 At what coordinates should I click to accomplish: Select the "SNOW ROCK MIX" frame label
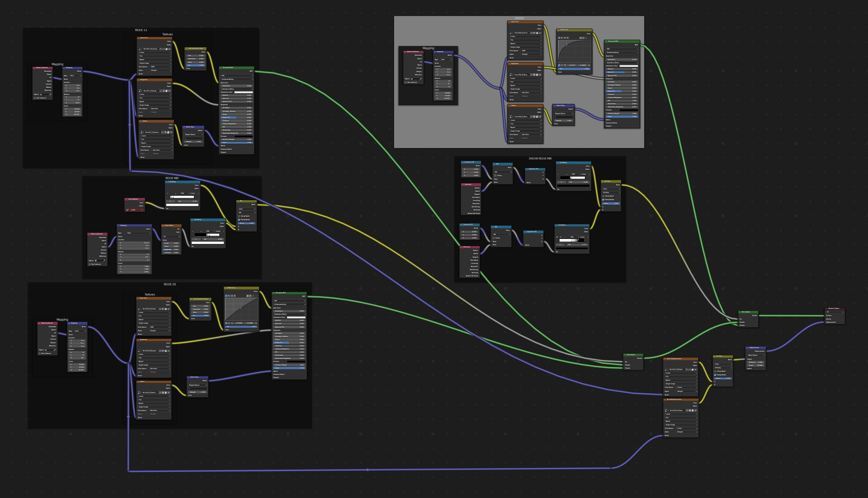pos(540,158)
